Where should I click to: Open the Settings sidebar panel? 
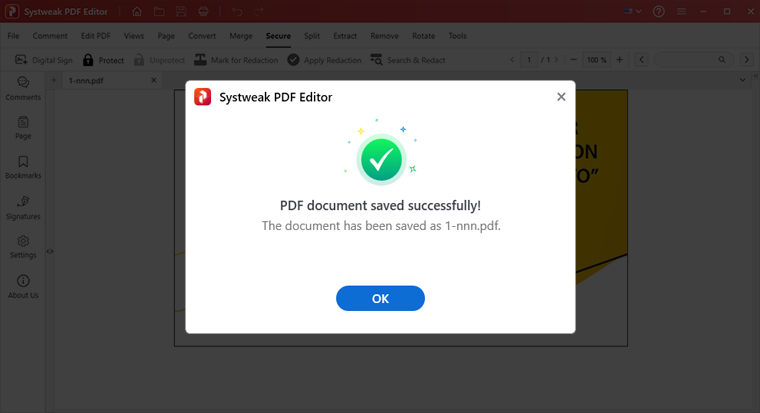click(23, 247)
